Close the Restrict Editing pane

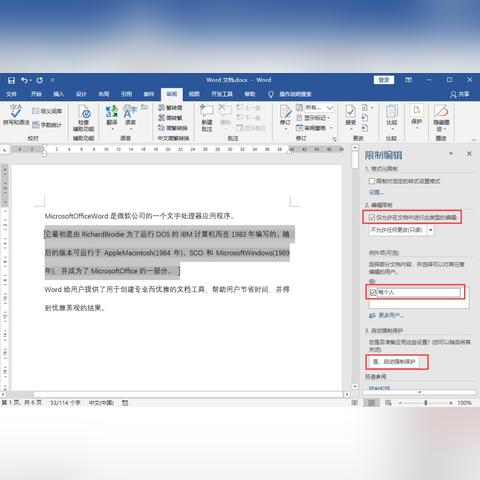[469, 154]
